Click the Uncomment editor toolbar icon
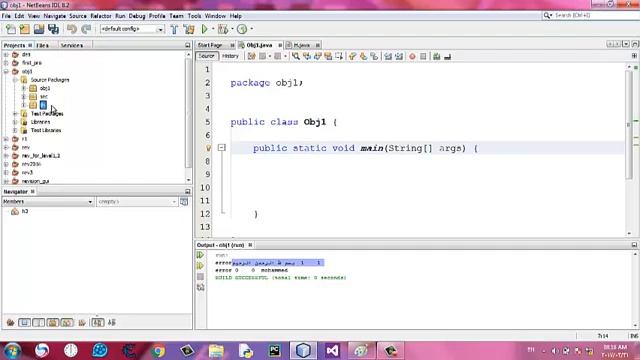This screenshot has height=360, width=640. tap(448, 56)
